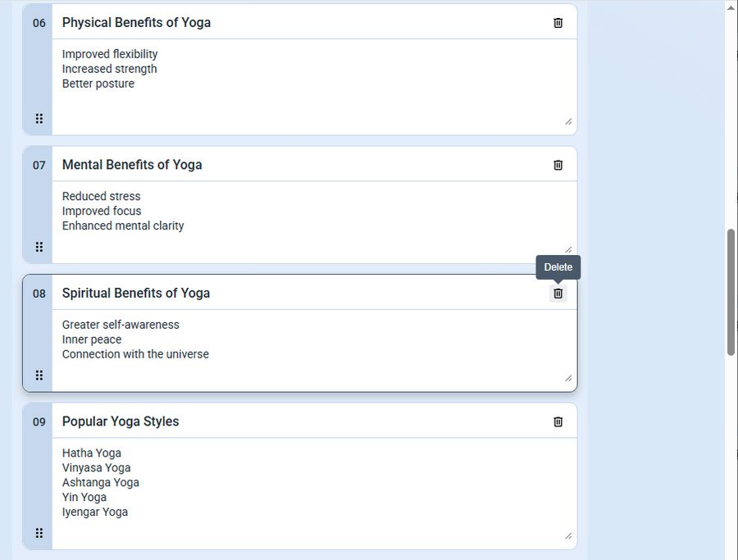Click drag handle on slide 06
This screenshot has width=738, height=560.
(39, 119)
